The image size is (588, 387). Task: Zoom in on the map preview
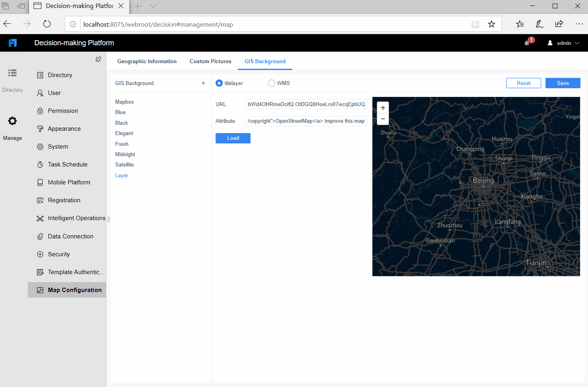point(382,107)
